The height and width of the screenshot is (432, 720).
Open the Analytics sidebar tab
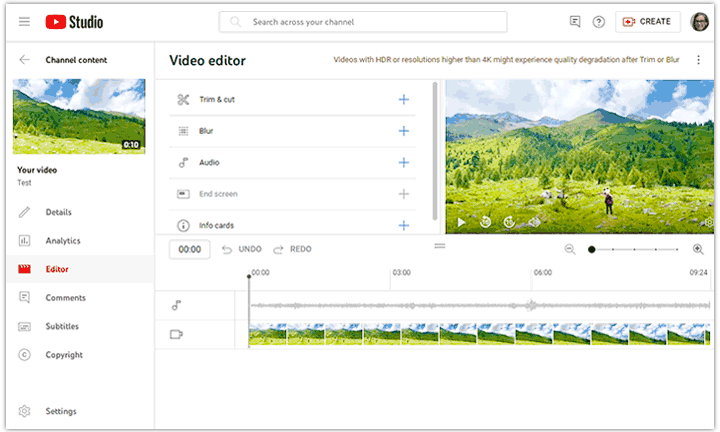[62, 241]
